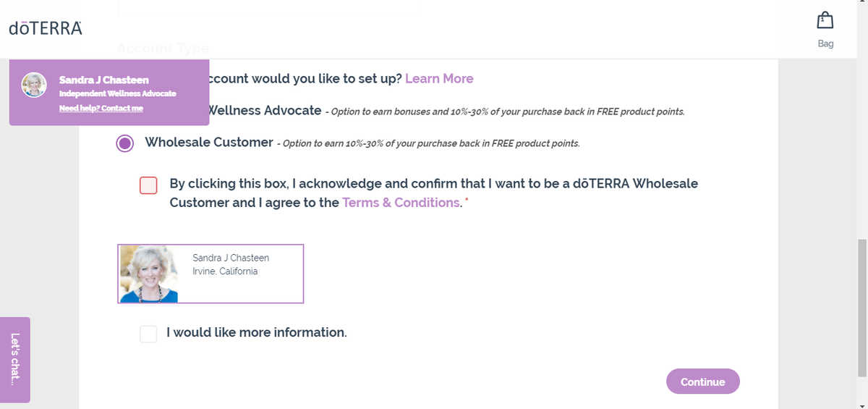This screenshot has height=409, width=868.
Task: Click the 'Need help? Contact me' link
Action: tap(101, 108)
